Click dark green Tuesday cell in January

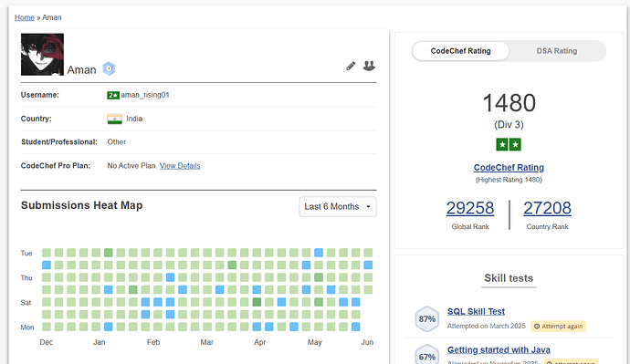pos(108,253)
